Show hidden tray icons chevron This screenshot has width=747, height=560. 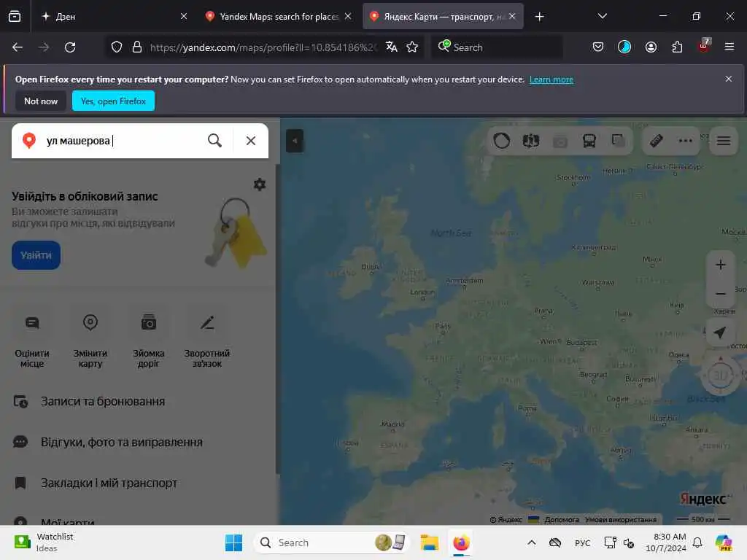(532, 542)
